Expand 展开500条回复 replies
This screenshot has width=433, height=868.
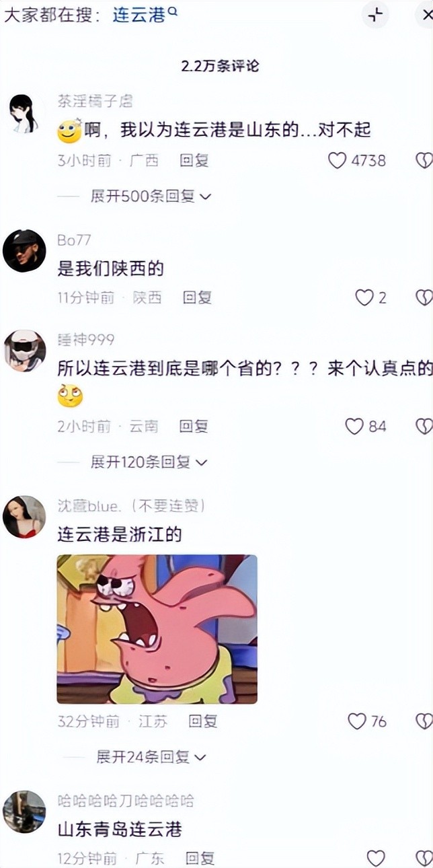[x=151, y=196]
